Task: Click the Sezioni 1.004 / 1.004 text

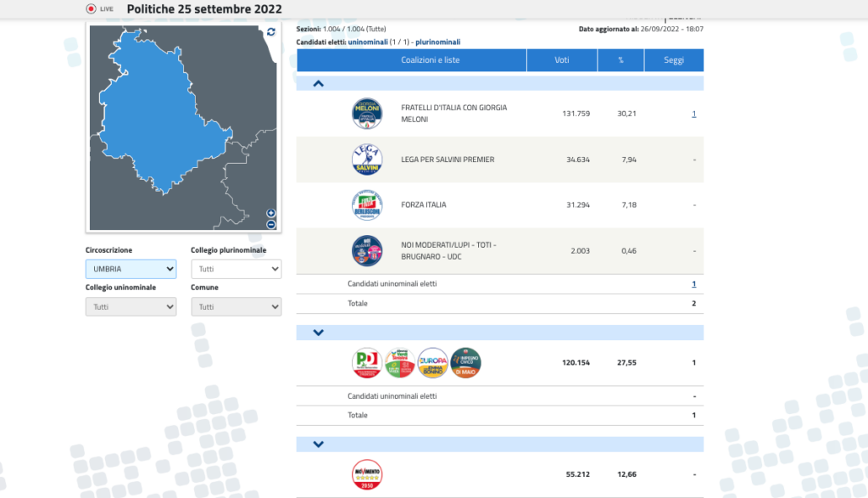Action: click(x=341, y=30)
